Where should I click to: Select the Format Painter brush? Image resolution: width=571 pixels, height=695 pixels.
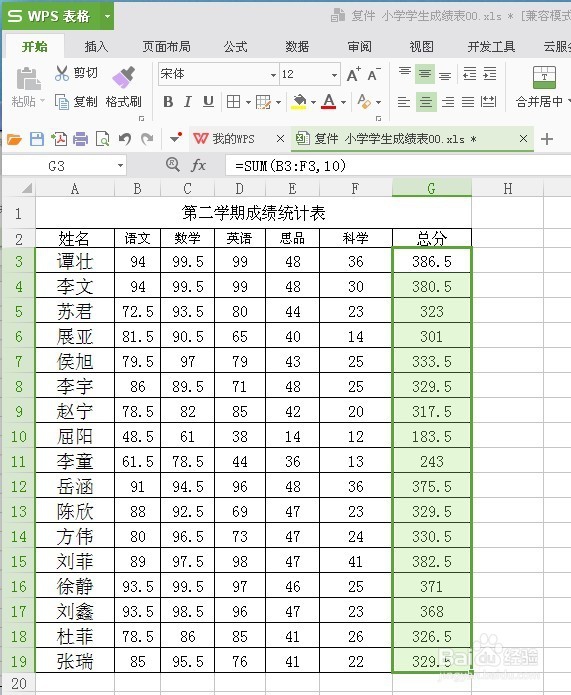pos(124,77)
